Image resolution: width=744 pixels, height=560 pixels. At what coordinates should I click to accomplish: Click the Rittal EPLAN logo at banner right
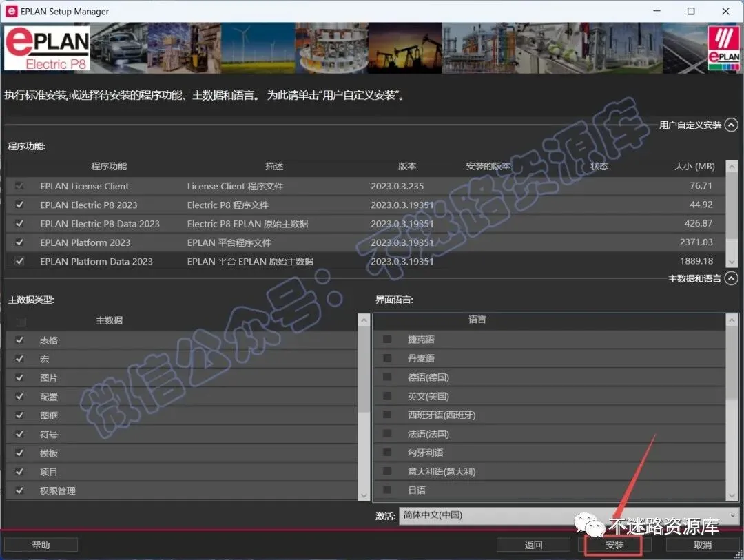(x=723, y=48)
